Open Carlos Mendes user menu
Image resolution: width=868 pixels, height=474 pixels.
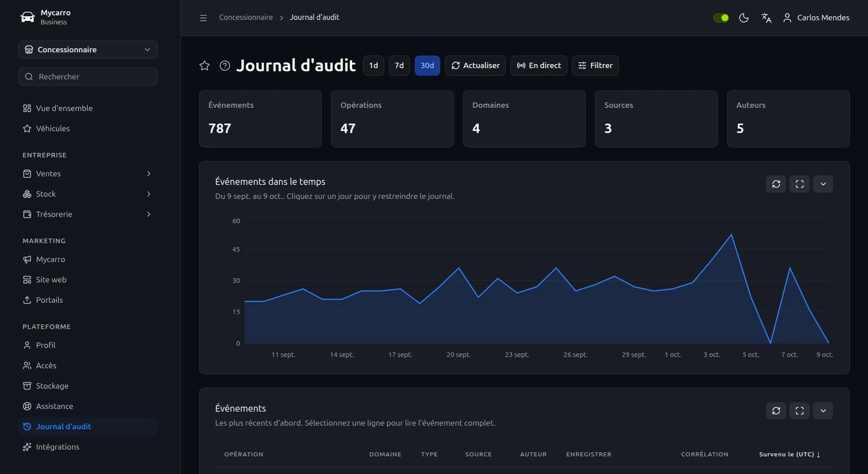click(816, 18)
